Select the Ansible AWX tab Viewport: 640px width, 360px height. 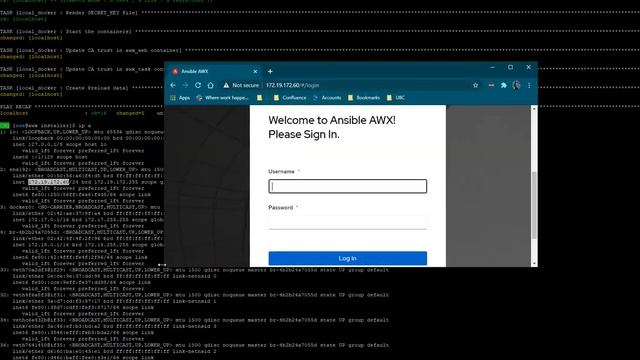[214, 71]
